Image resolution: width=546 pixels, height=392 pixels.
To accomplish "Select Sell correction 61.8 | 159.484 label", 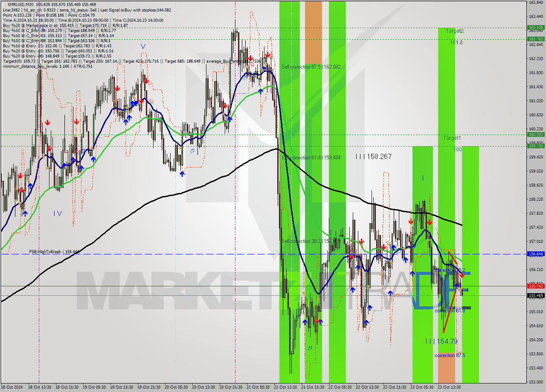I will pos(311,158).
